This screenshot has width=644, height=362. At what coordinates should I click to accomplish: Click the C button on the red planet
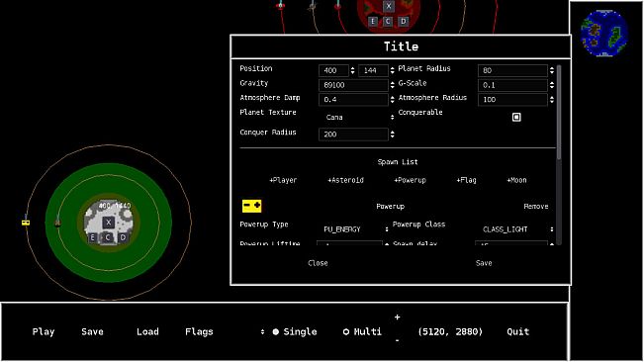[x=388, y=21]
